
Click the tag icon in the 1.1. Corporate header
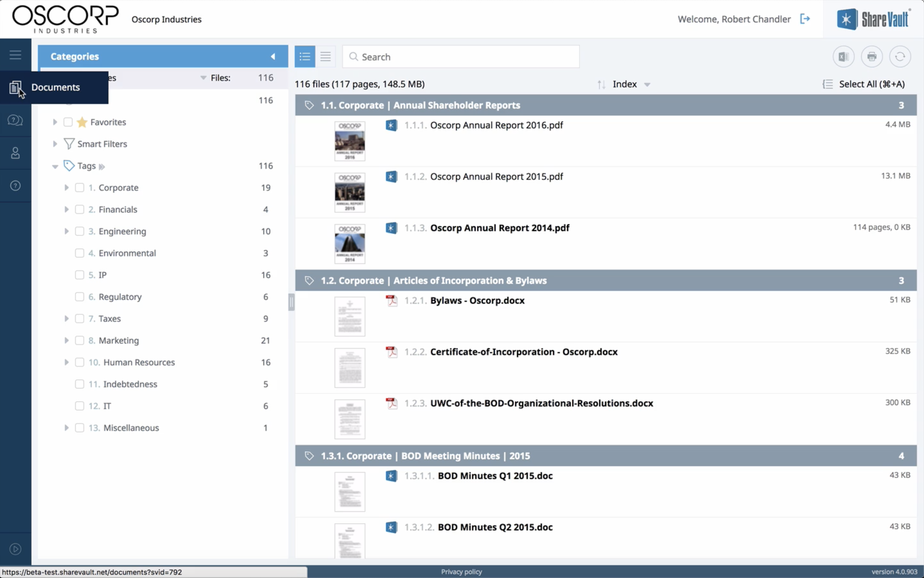pos(309,105)
